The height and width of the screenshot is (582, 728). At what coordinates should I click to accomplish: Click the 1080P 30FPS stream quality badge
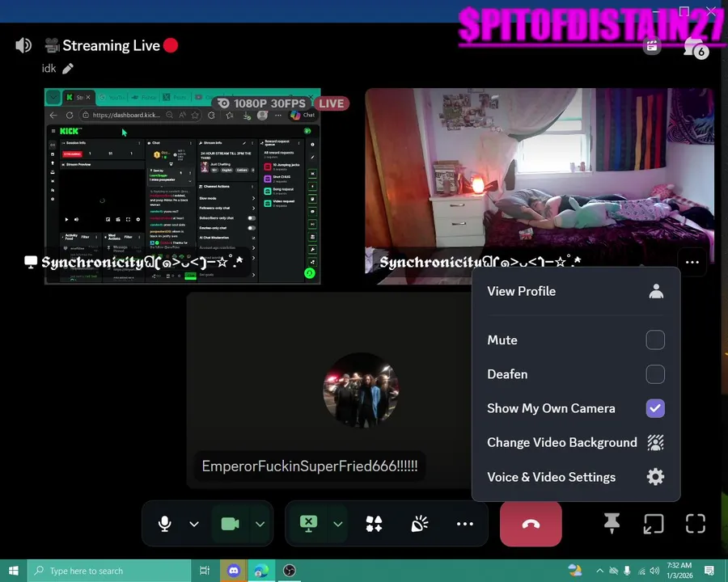(263, 103)
